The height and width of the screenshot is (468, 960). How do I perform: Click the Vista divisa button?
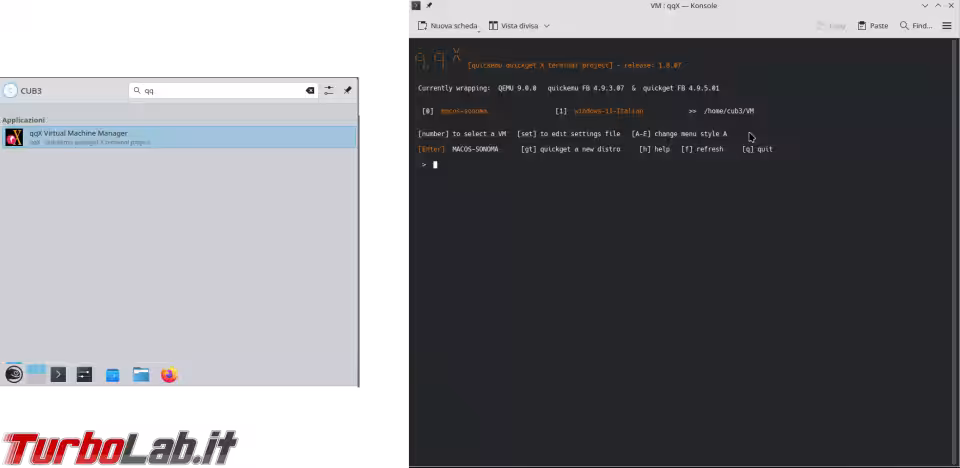click(513, 26)
